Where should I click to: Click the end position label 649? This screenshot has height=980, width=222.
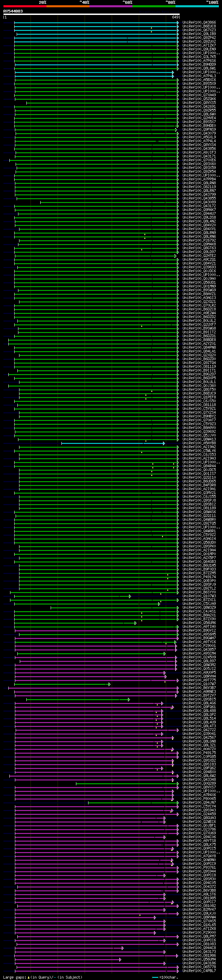[x=175, y=17]
